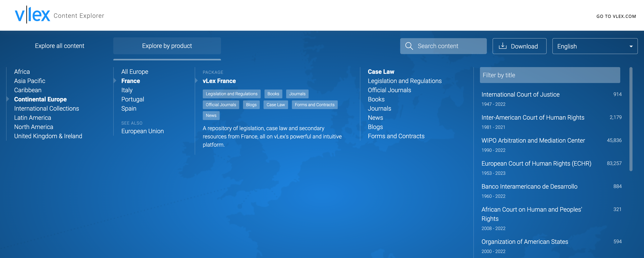Open European Court of Human Rights (ECHR)
This screenshot has width=644, height=258.
click(x=536, y=164)
